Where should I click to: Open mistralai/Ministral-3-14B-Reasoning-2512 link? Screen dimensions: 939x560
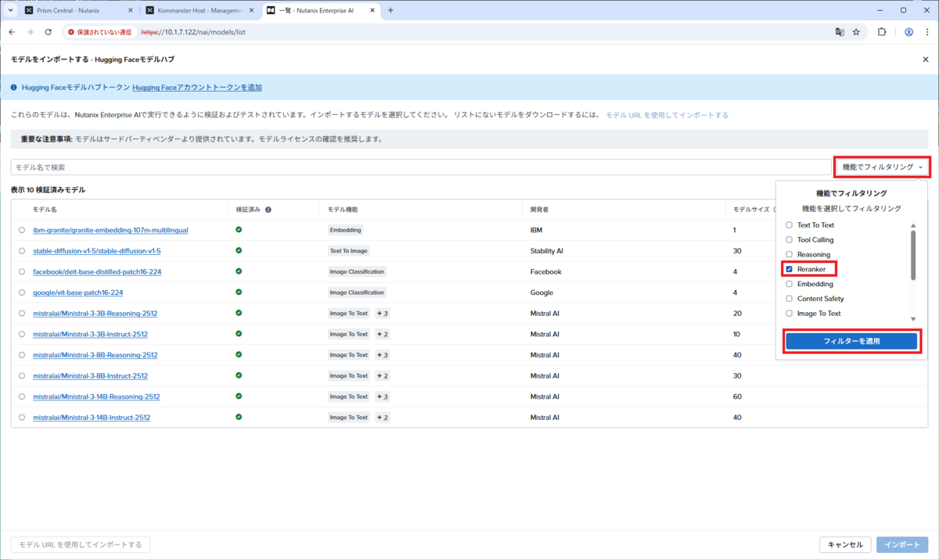[96, 397]
